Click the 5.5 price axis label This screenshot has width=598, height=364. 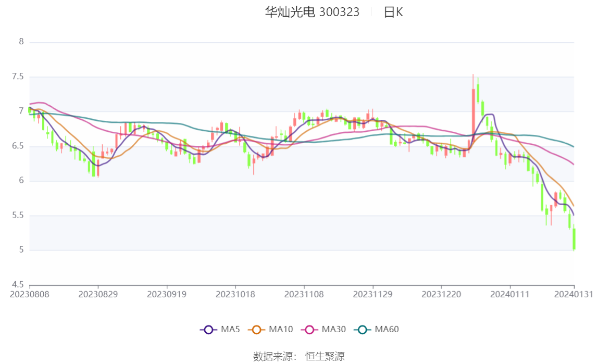tap(18, 216)
